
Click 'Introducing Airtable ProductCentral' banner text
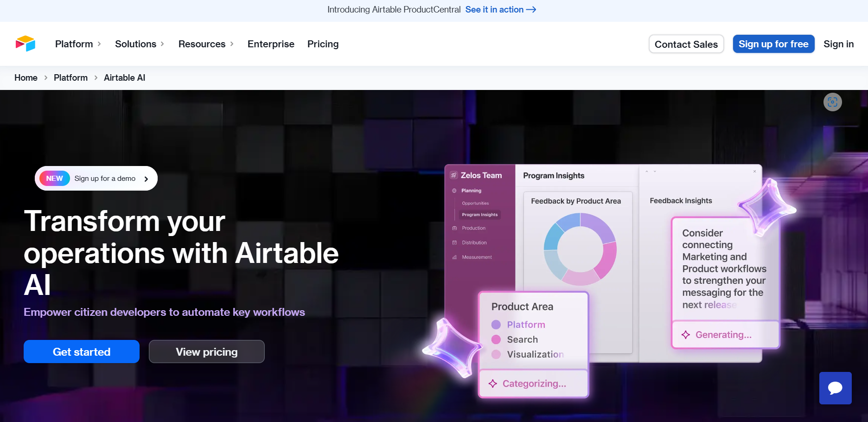point(394,10)
